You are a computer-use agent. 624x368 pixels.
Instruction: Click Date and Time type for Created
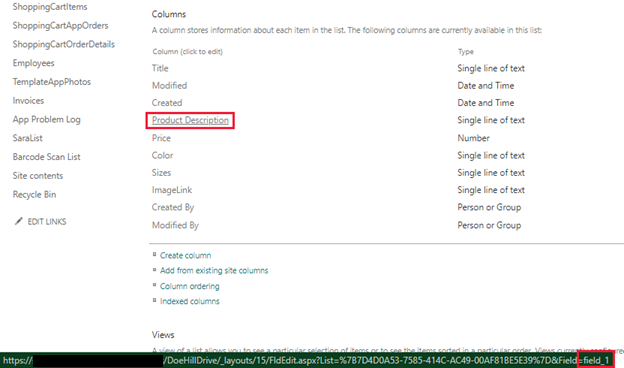click(486, 103)
